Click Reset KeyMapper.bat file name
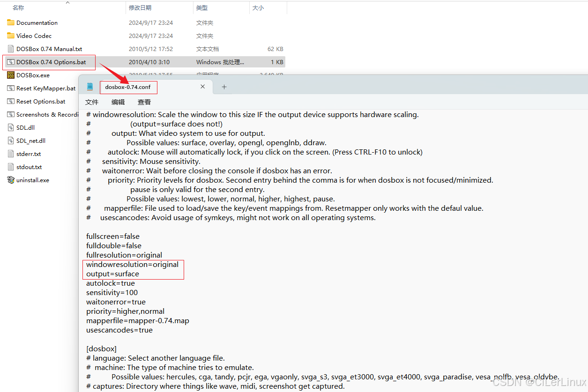 point(46,88)
